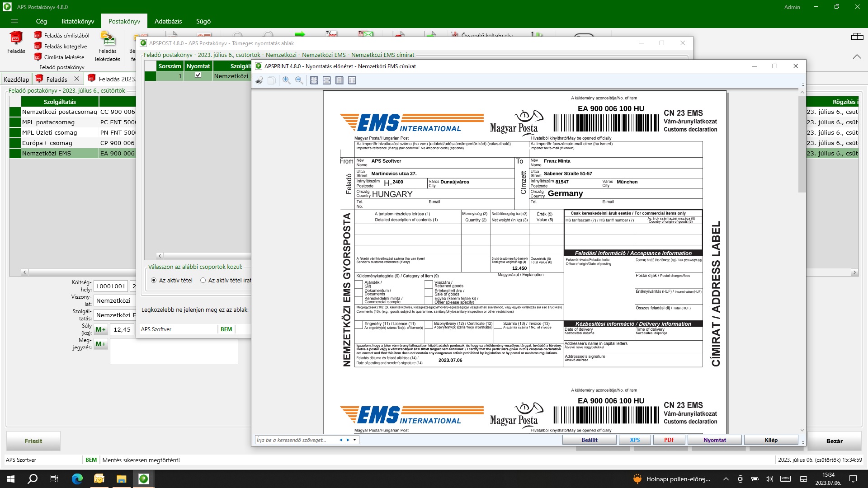
Task: Click the Viszonylat field showing Nemzetközi
Action: pos(115,300)
